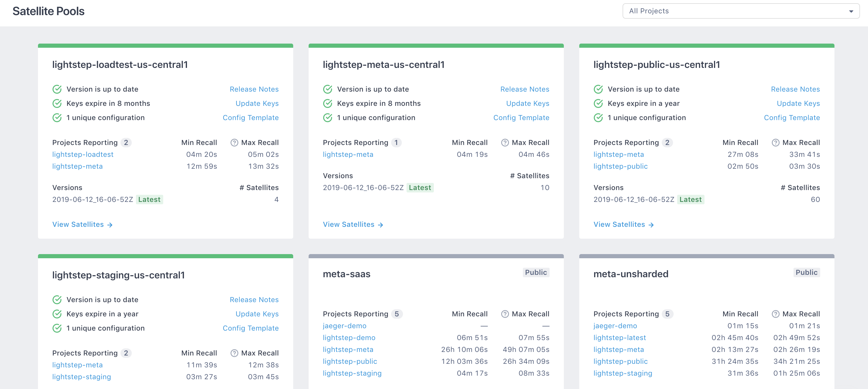Click Max Recall help icon in meta-unsharded card

coord(775,314)
